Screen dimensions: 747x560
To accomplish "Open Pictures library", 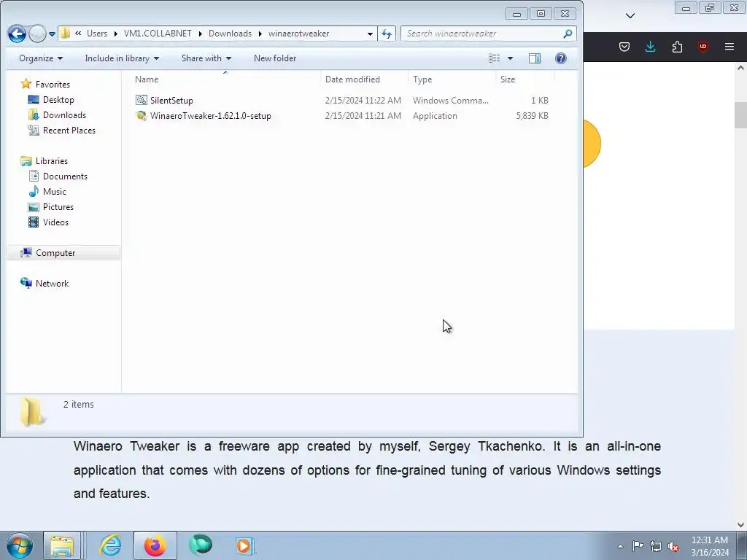I will (x=58, y=206).
